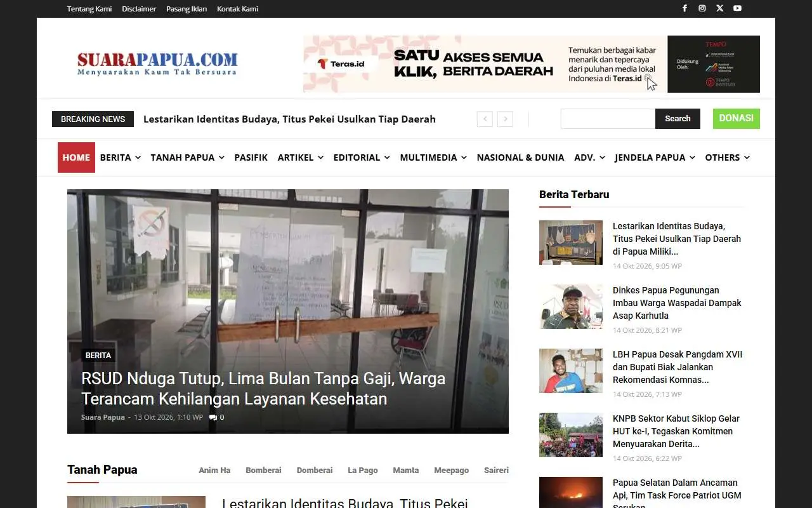812x508 pixels.
Task: Open the YouTube social icon
Action: (737, 8)
